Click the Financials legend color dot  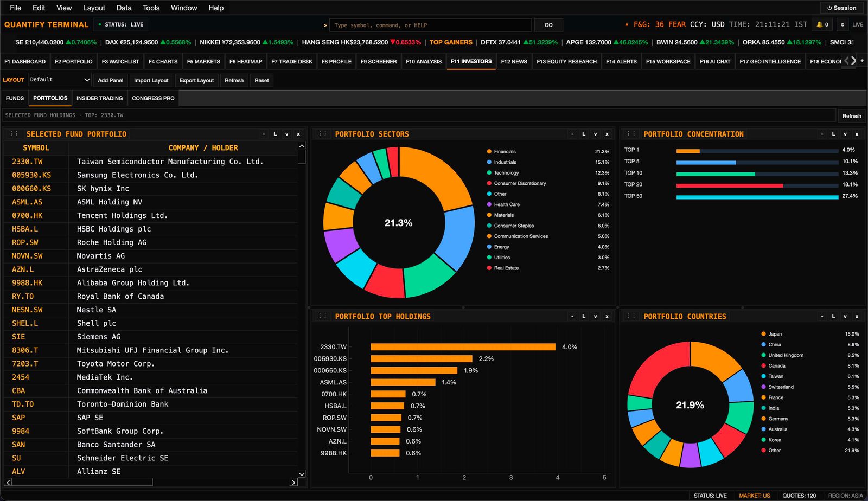[489, 151]
